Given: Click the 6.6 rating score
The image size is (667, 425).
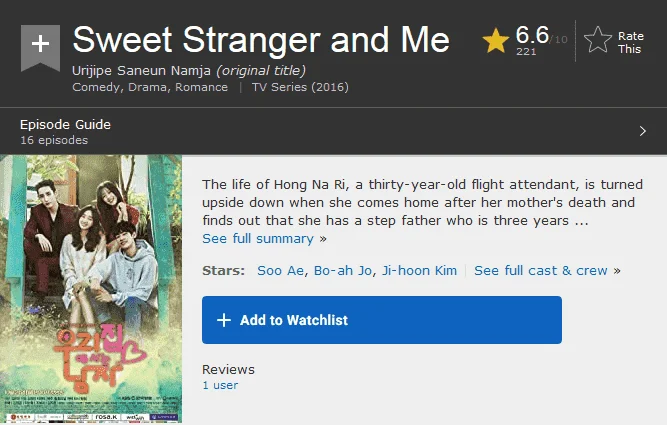Looking at the screenshot, I should (x=532, y=35).
